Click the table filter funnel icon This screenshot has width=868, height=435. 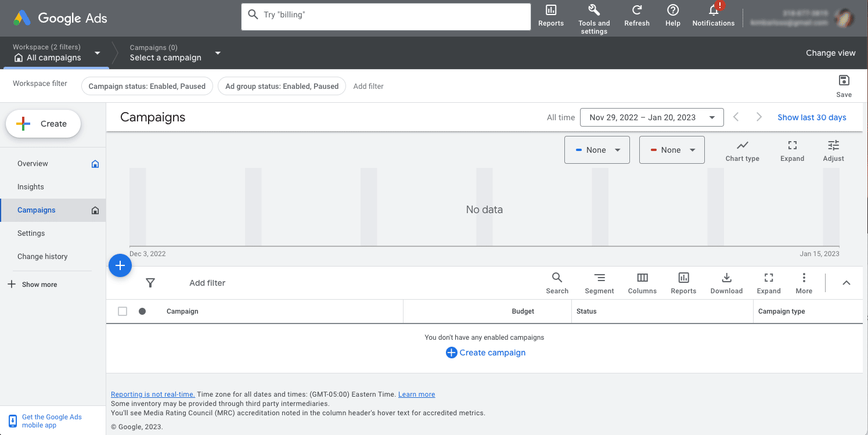point(150,283)
